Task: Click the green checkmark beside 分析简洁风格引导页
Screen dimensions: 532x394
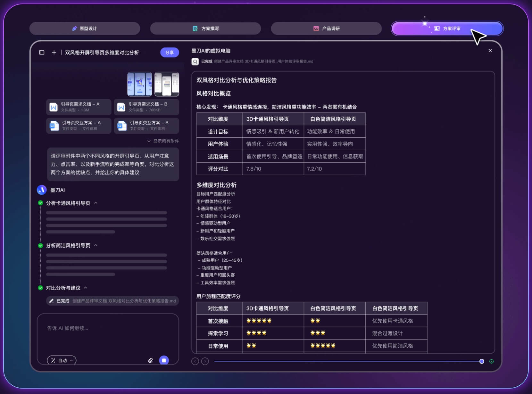Action: coord(40,245)
